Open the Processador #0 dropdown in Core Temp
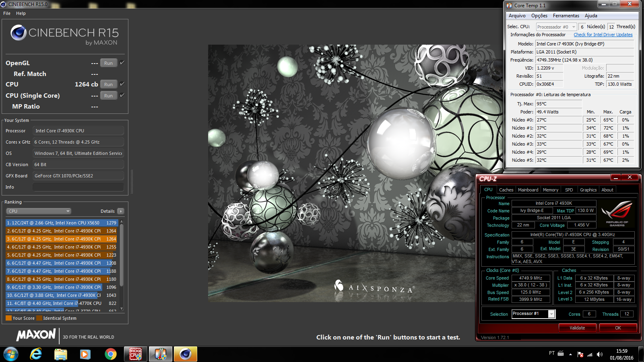Screen dimensions: 644x362 coord(556,27)
